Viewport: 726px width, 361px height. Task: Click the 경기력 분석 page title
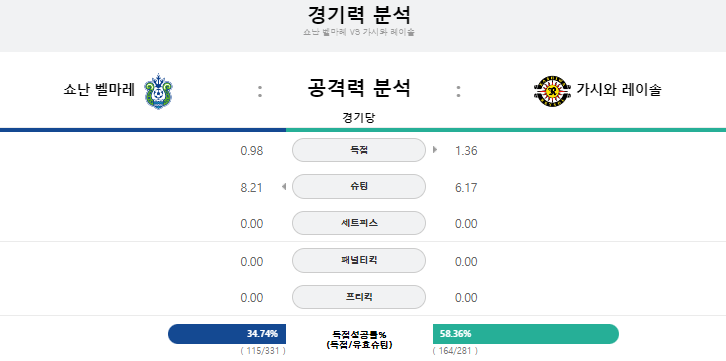pyautogui.click(x=359, y=15)
